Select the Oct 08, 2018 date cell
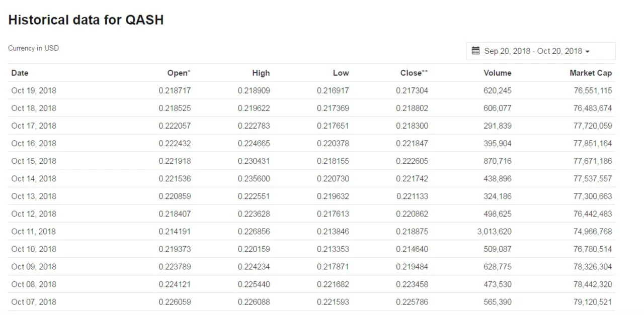 pos(34,284)
